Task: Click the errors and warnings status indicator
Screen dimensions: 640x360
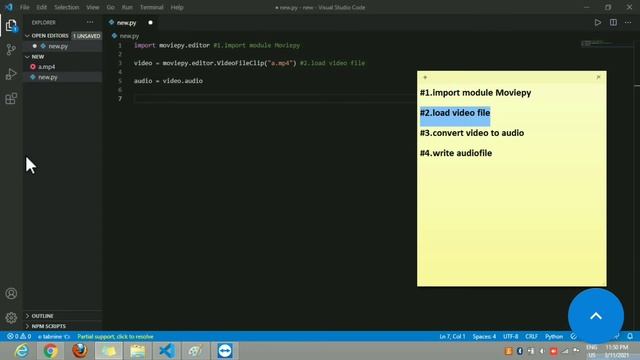Action: [x=19, y=337]
